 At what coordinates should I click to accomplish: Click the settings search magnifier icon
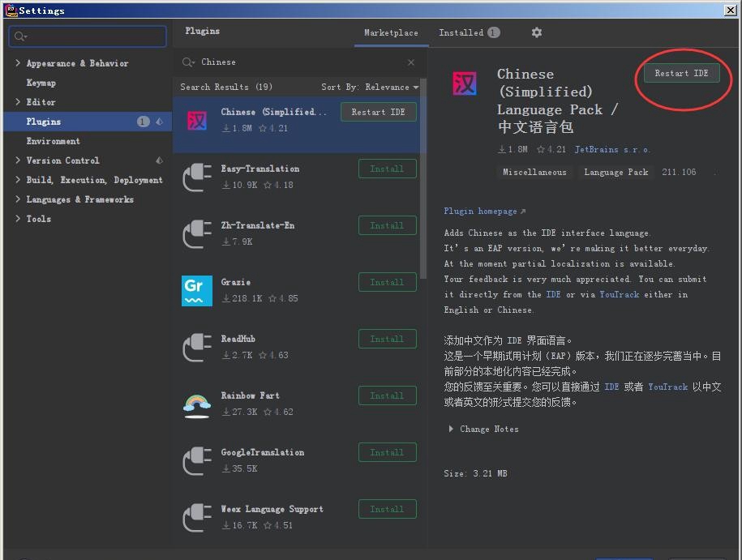[x=20, y=36]
